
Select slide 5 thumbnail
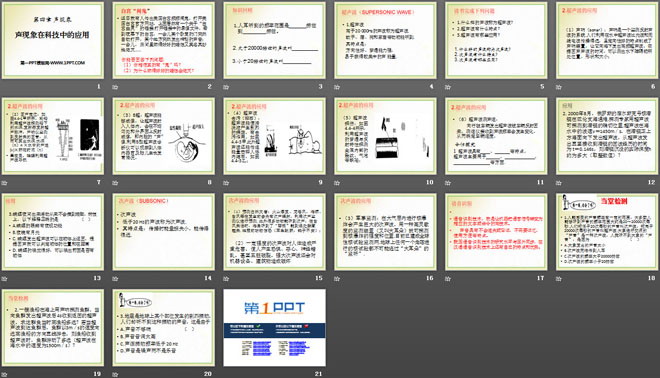[496, 40]
